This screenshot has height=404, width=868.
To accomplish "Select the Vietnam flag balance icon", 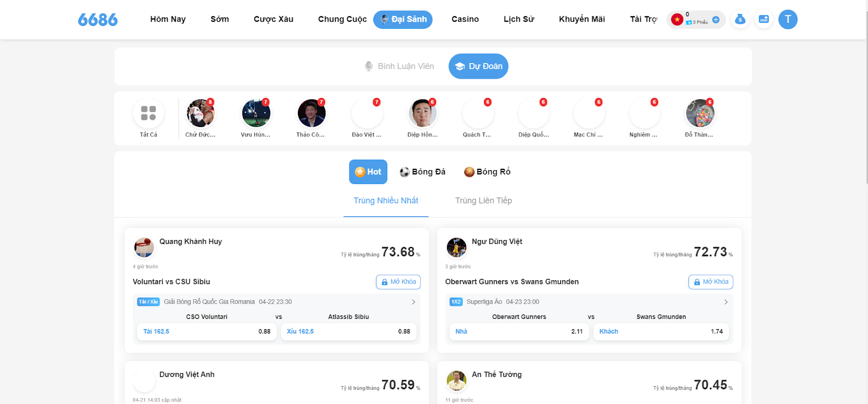I will (677, 20).
